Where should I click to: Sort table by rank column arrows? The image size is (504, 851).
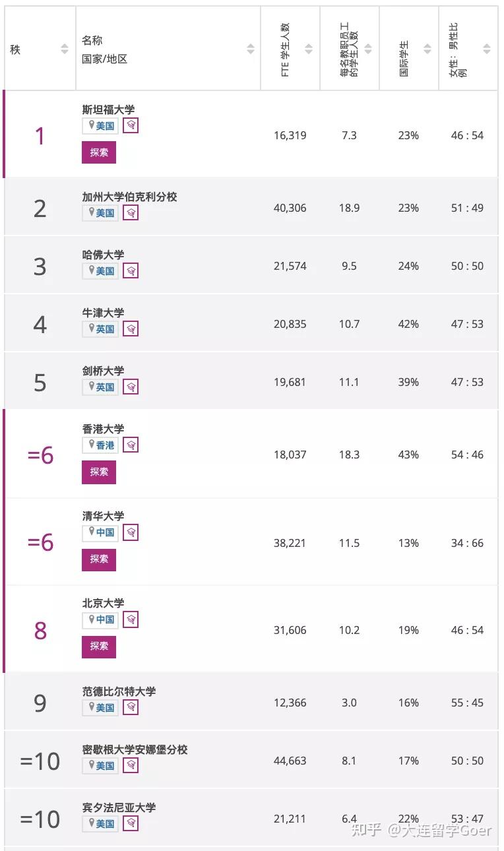[65, 49]
